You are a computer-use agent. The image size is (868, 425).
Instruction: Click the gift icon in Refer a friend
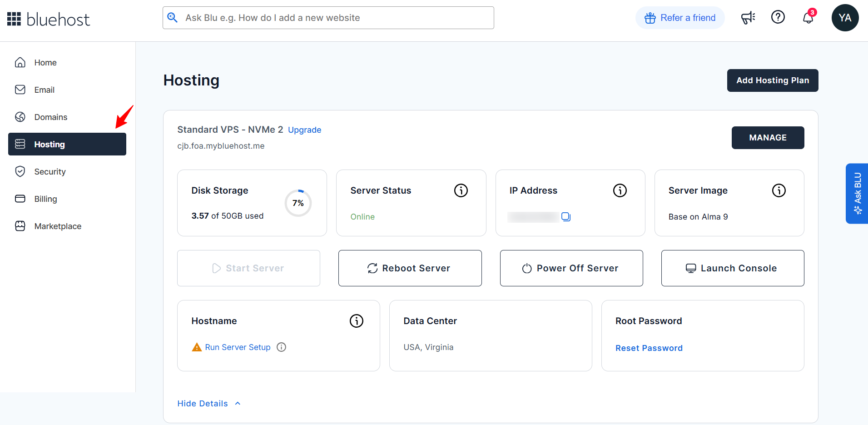click(x=650, y=18)
